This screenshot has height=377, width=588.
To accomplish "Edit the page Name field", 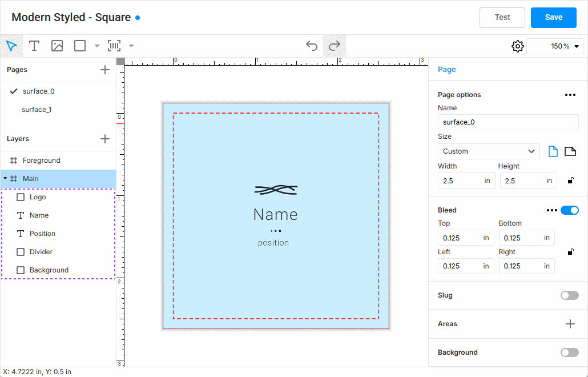I will (508, 122).
